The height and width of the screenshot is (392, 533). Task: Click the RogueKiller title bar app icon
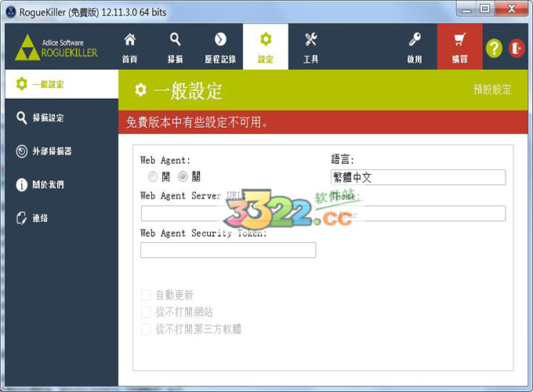[x=11, y=12]
